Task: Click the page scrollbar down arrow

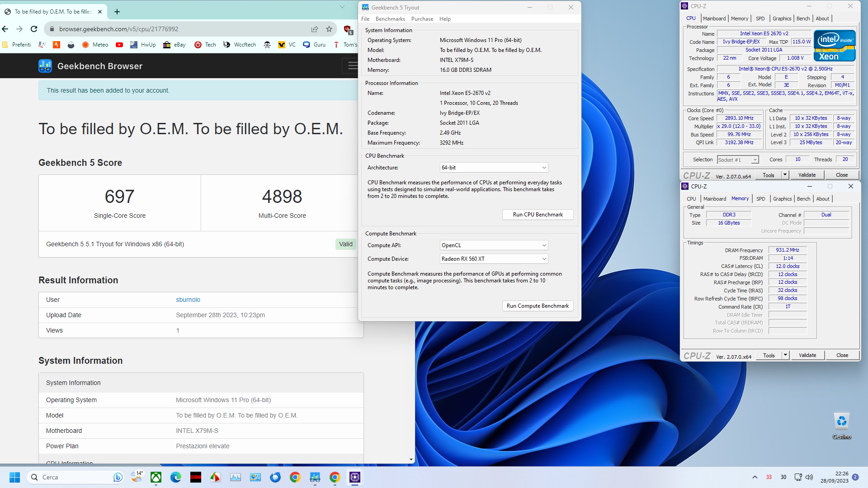Action: (x=411, y=460)
